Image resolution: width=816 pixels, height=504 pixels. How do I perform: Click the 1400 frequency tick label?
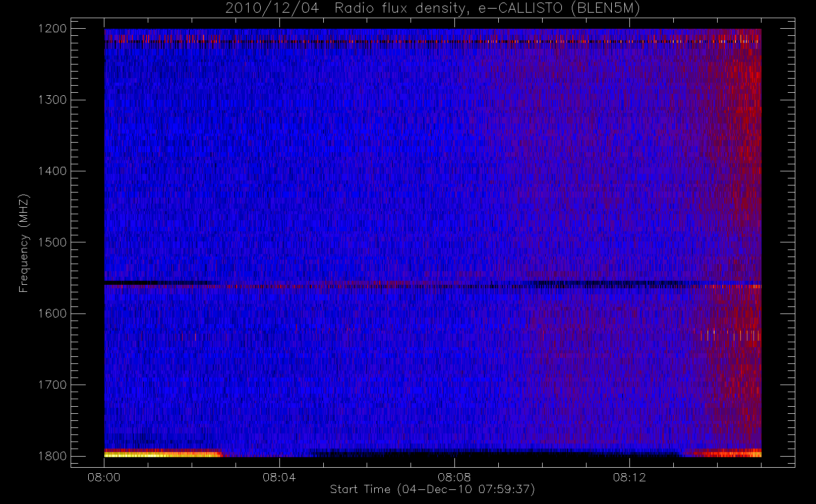pyautogui.click(x=52, y=171)
